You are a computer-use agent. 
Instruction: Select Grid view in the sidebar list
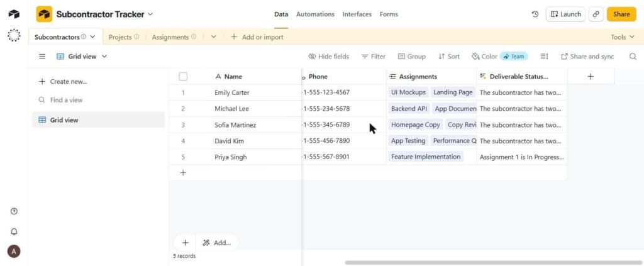pos(98,120)
